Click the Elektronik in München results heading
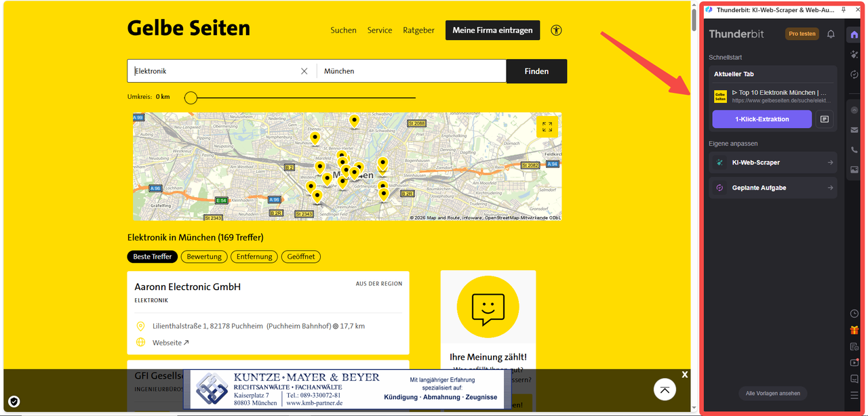868x416 pixels. (195, 238)
